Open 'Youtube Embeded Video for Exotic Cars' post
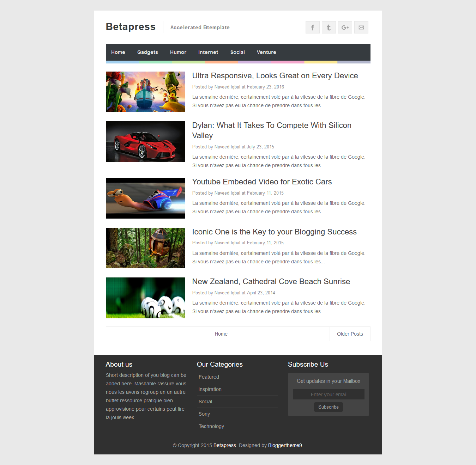Image resolution: width=476 pixels, height=465 pixels. coord(262,182)
